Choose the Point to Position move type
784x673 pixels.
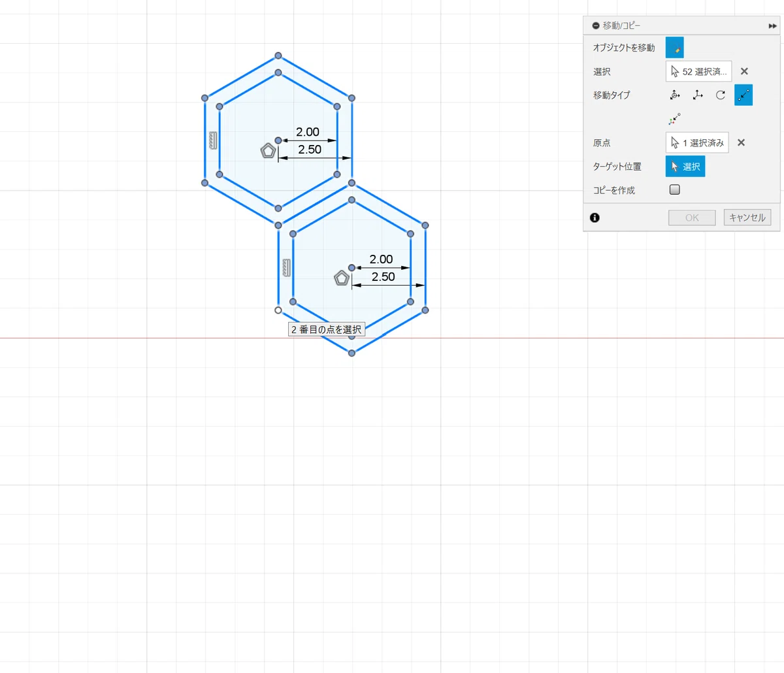(675, 119)
